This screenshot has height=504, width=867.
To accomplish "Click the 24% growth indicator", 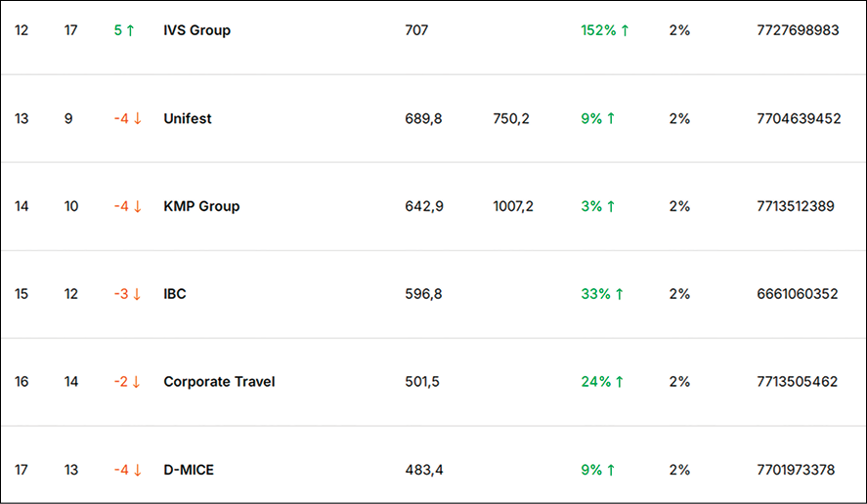I will pos(602,382).
